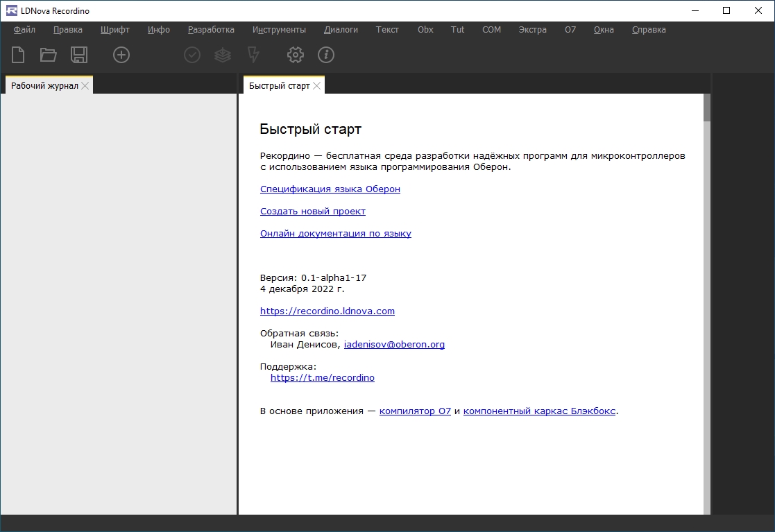Save using the floppy disk icon

(x=79, y=55)
